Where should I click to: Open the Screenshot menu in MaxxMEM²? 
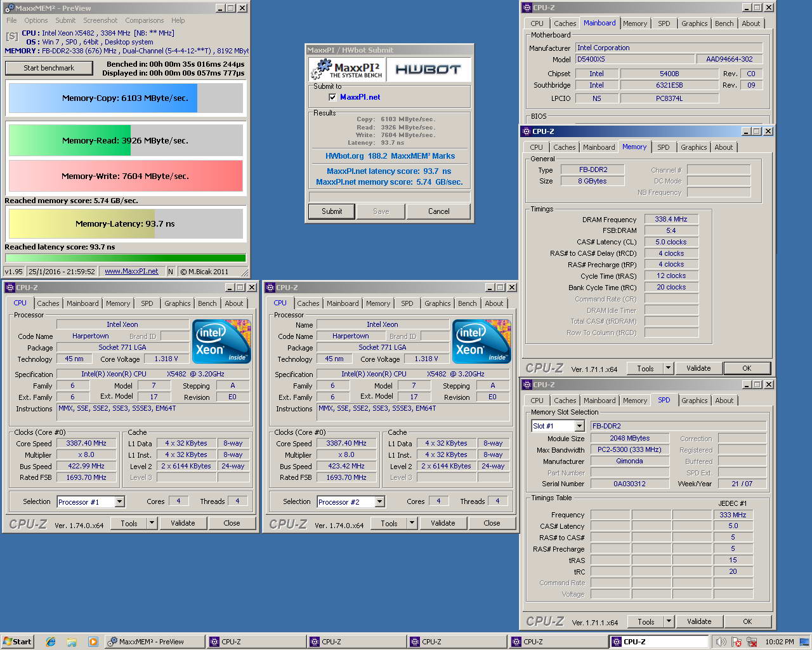pos(100,20)
